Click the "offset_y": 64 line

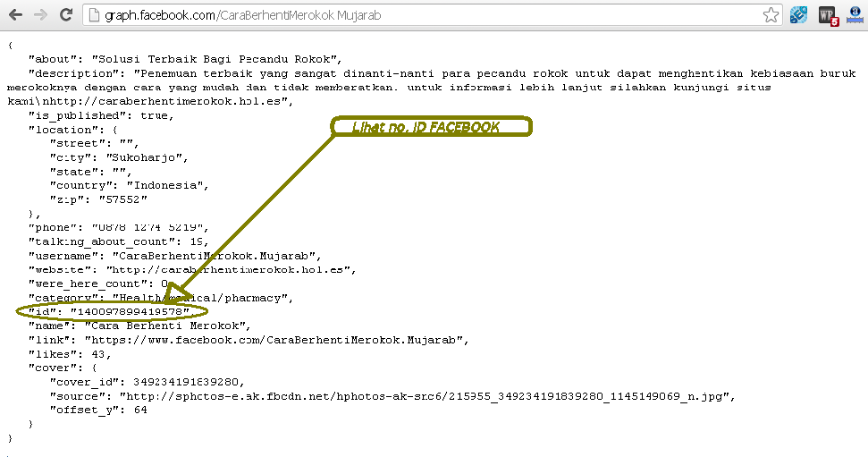click(x=98, y=410)
